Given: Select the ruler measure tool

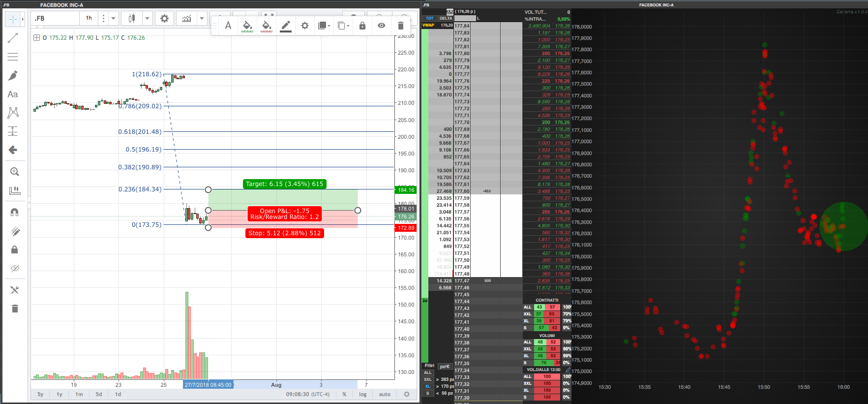Looking at the screenshot, I should (x=15, y=190).
